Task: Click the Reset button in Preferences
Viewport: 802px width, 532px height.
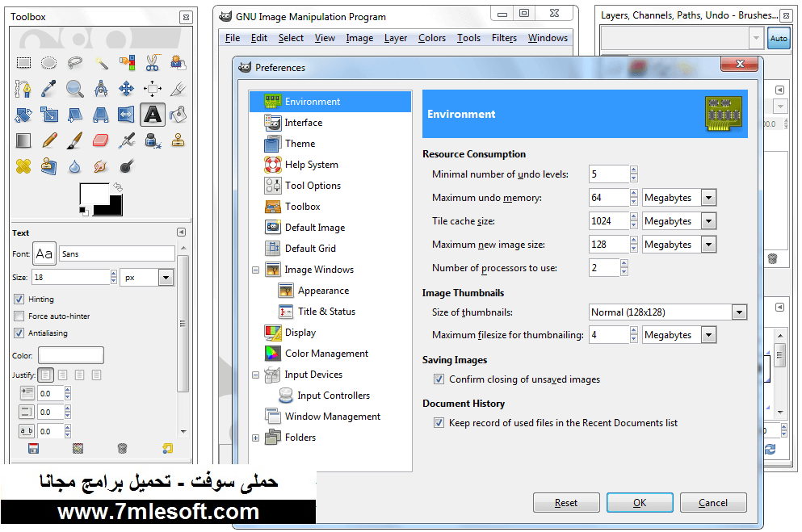Action: [566, 503]
